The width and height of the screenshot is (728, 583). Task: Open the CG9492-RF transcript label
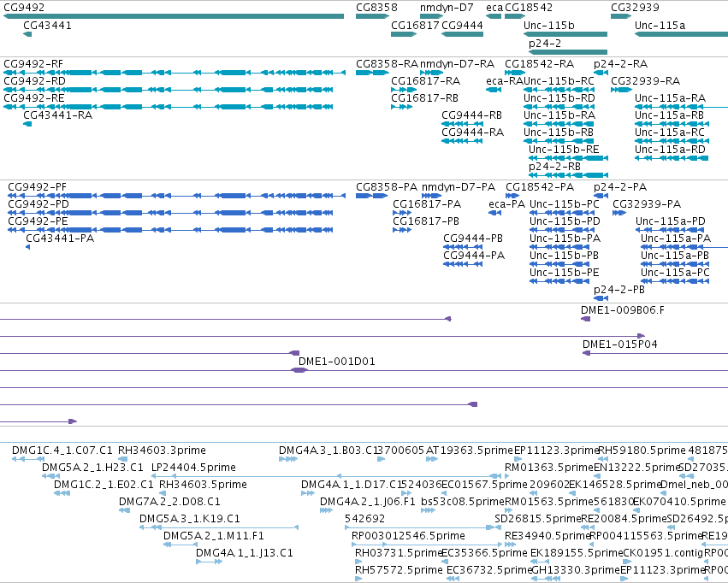(x=33, y=64)
